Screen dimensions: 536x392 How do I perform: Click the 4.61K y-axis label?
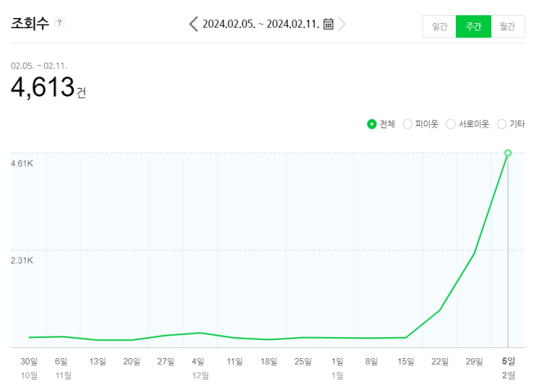coord(22,164)
